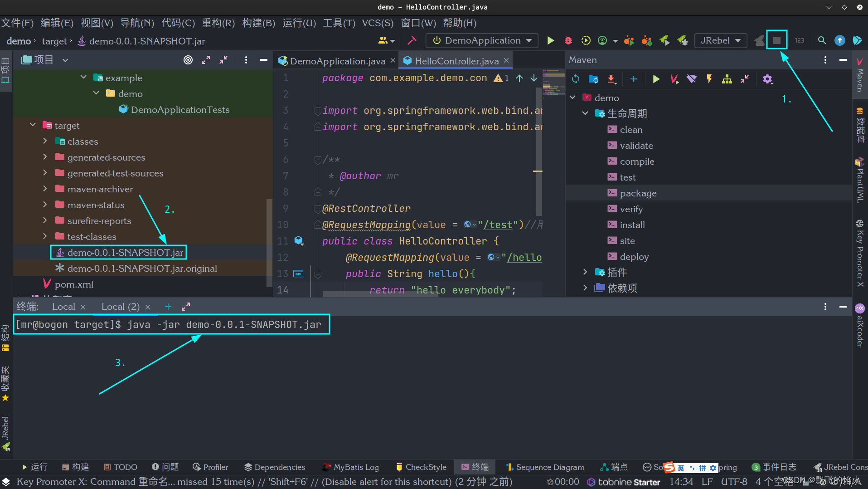Open MyBatis Log tool window
This screenshot has width=868, height=489.
tap(350, 467)
